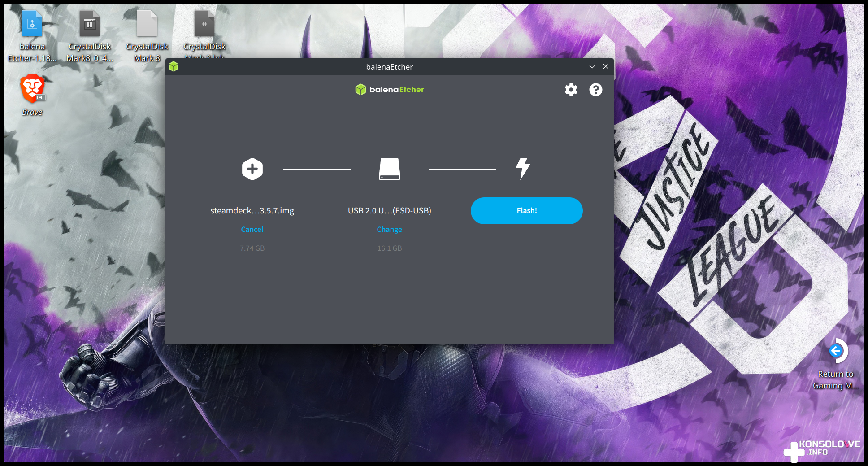Click the balenaEtcher logo in the header
868x466 pixels.
click(x=389, y=90)
